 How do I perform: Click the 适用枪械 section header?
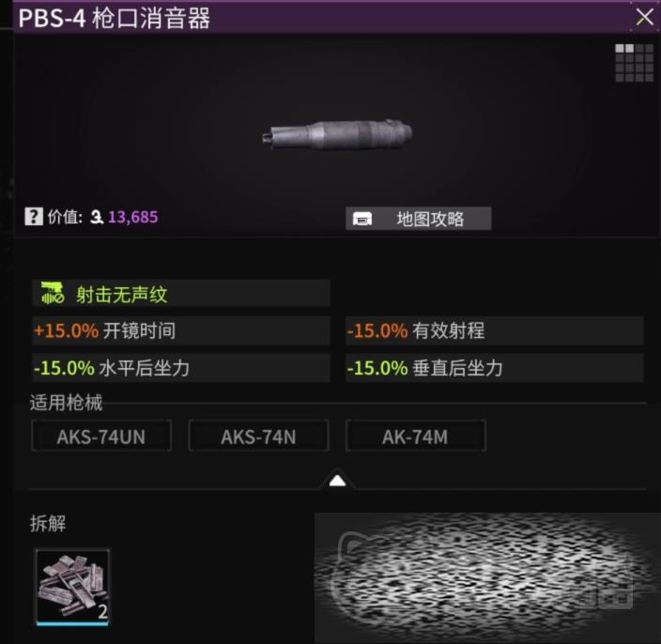click(x=66, y=403)
